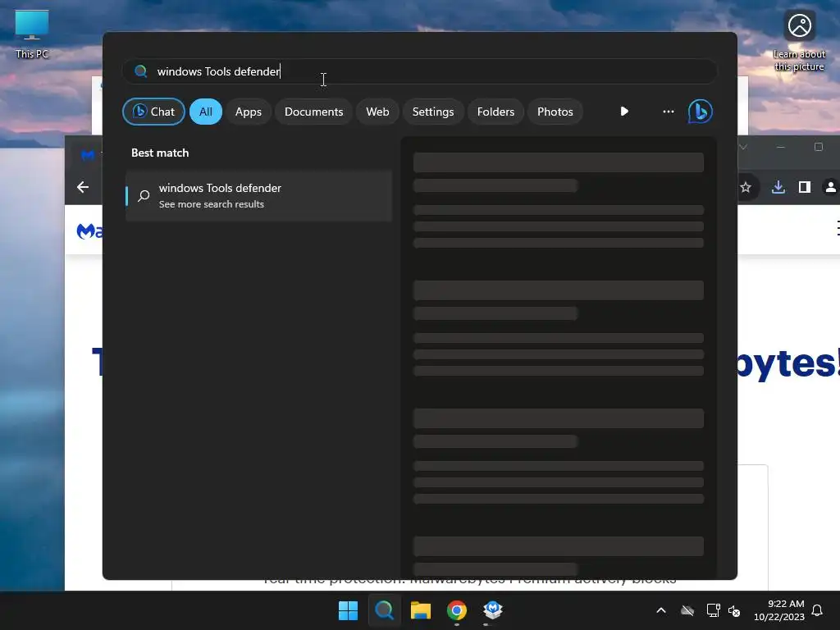Screen dimensions: 840x630
Task: Open best match windows Tools defender result
Action: 258,195
